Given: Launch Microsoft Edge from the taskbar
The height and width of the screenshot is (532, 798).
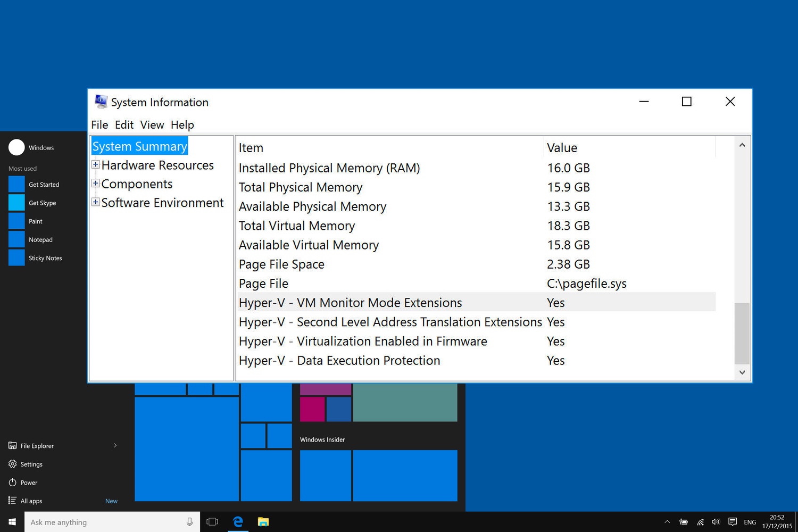Looking at the screenshot, I should pos(238,522).
